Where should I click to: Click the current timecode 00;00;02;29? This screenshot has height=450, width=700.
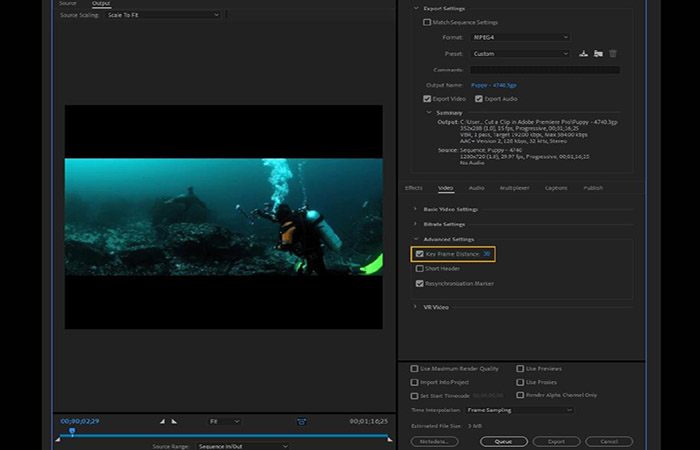coord(80,421)
